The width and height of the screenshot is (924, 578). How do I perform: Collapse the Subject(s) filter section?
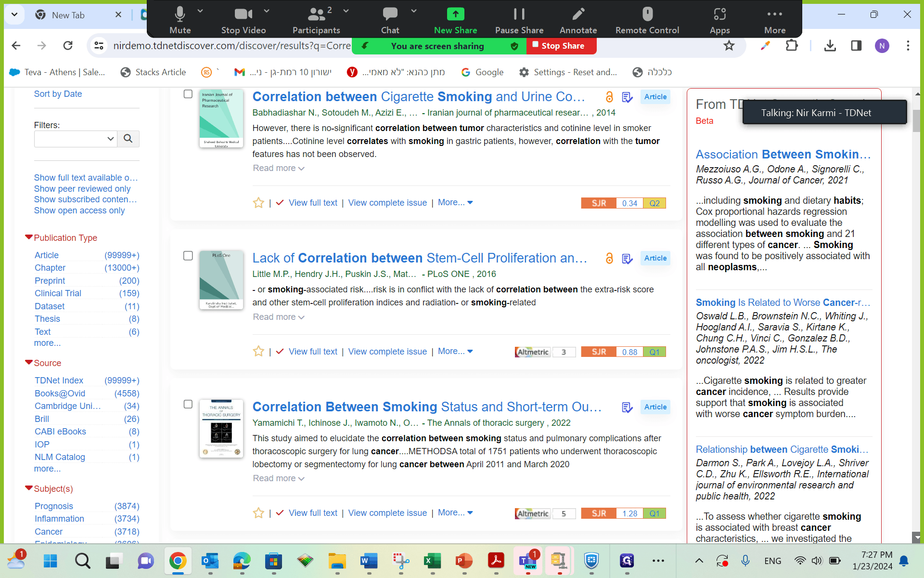[29, 488]
